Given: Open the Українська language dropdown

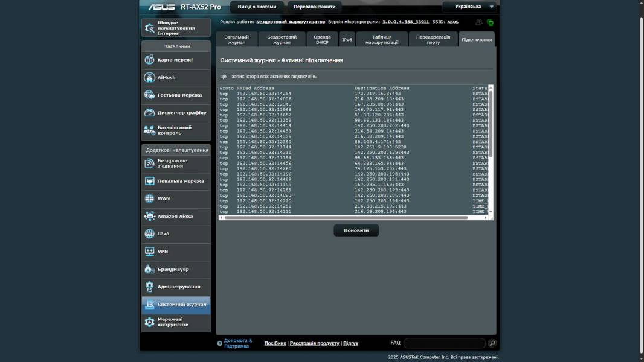Looking at the screenshot, I should (469, 7).
